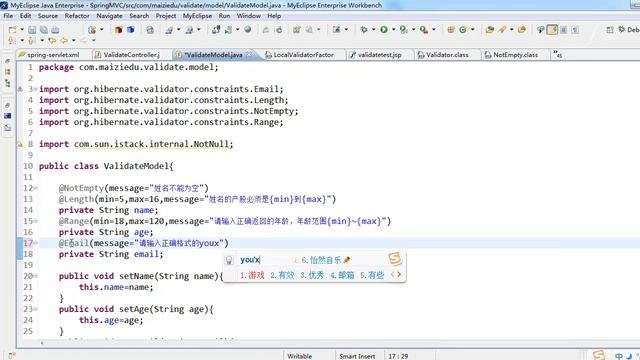Toggle 中 Chinese/English input mode
This screenshot has height=360, width=640.
click(x=619, y=356)
